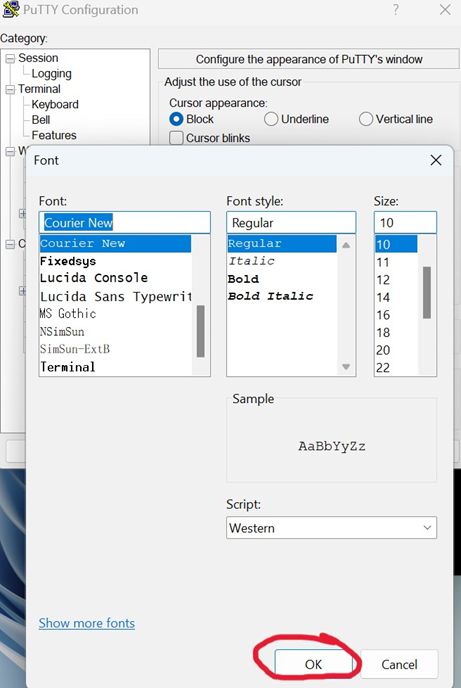Screen dimensions: 461x688
Task: Set font size to 16
Action: pyautogui.click(x=396, y=315)
